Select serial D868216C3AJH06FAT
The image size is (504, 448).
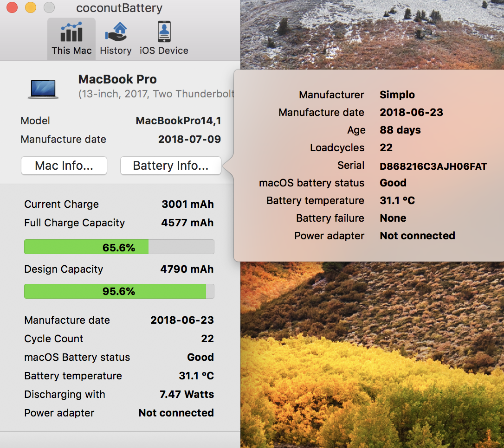coord(433,166)
